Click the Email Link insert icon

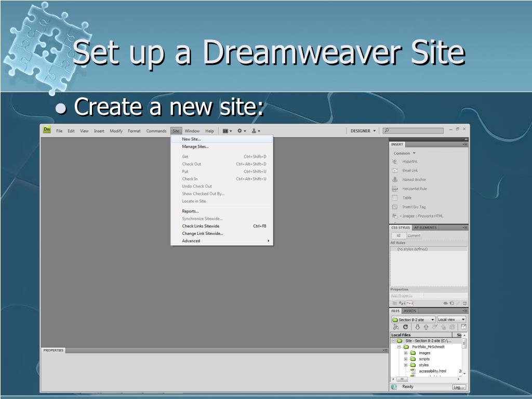click(x=395, y=170)
